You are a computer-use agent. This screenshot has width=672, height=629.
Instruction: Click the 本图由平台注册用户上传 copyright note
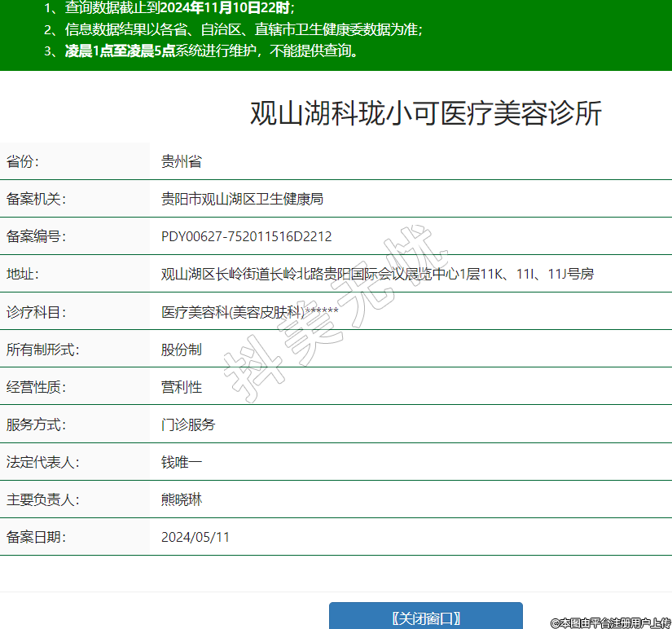[610, 622]
